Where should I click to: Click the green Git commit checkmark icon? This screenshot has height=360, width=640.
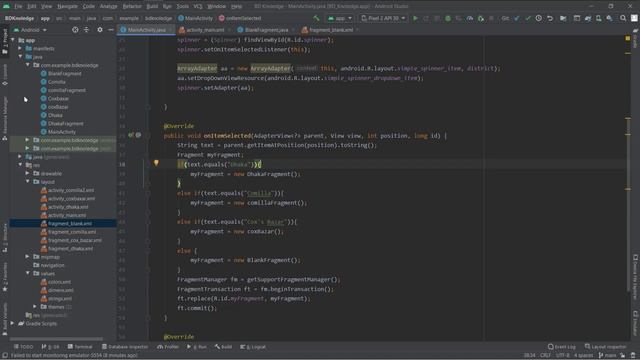click(528, 18)
